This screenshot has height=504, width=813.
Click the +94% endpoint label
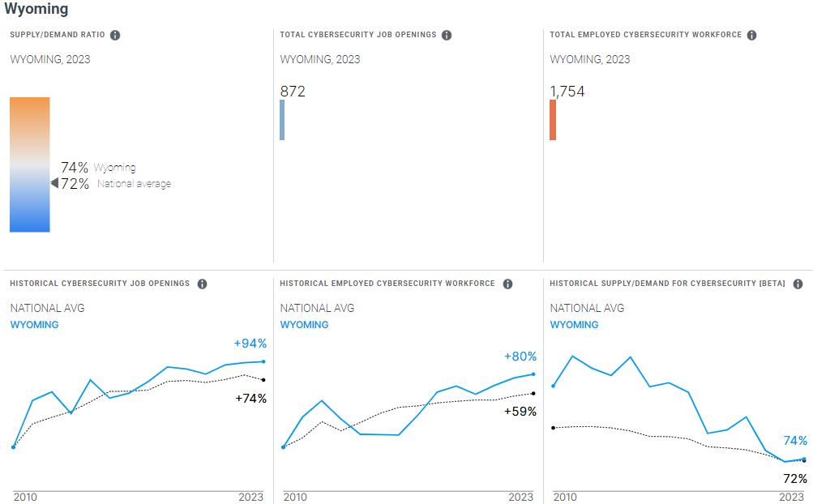click(250, 344)
